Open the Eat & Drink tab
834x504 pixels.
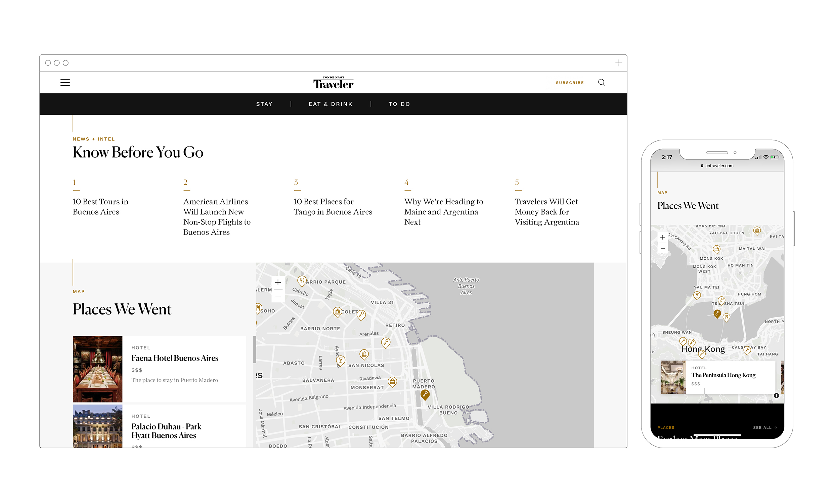[331, 104]
